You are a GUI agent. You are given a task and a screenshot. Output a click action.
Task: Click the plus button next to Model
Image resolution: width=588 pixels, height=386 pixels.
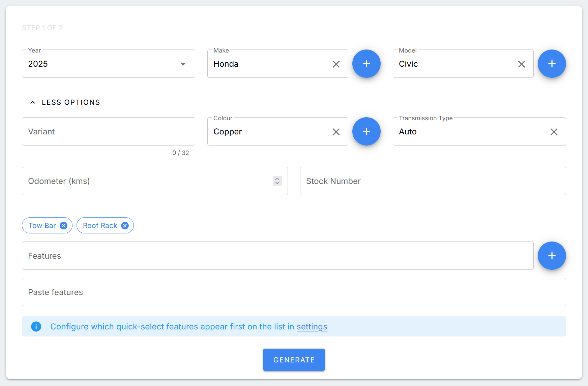[x=552, y=64]
